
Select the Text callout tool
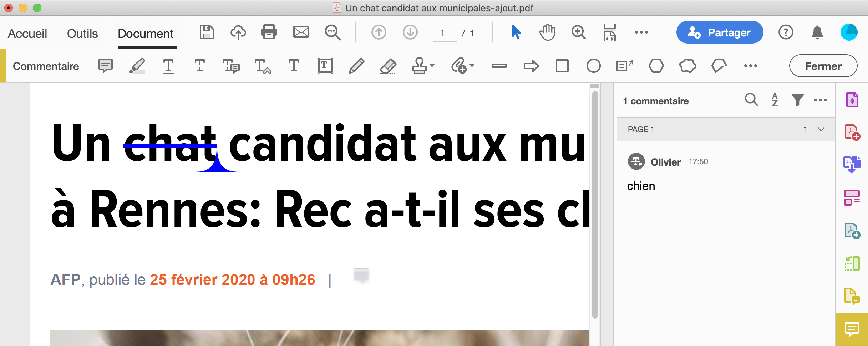pyautogui.click(x=625, y=66)
